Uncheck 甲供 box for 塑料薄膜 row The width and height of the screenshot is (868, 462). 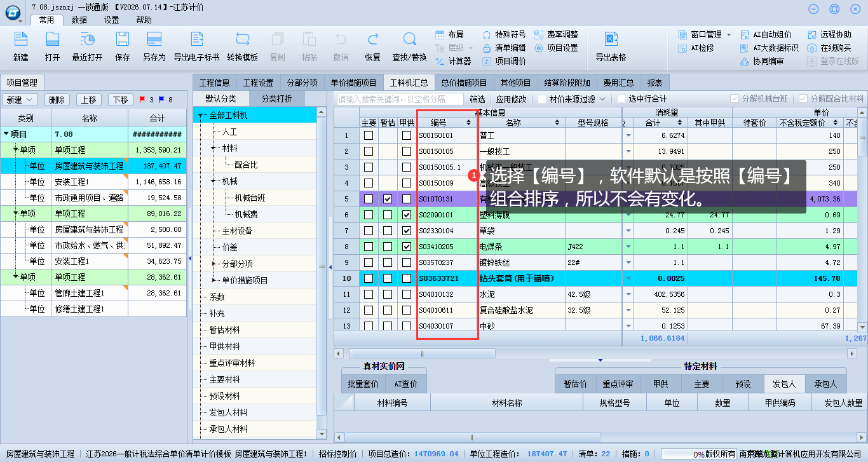pos(407,215)
